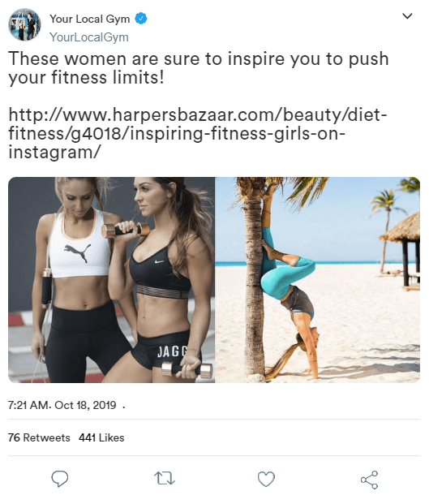Like the tweet with the heart icon
Viewport: 429px width, 504px height.
[x=267, y=479]
